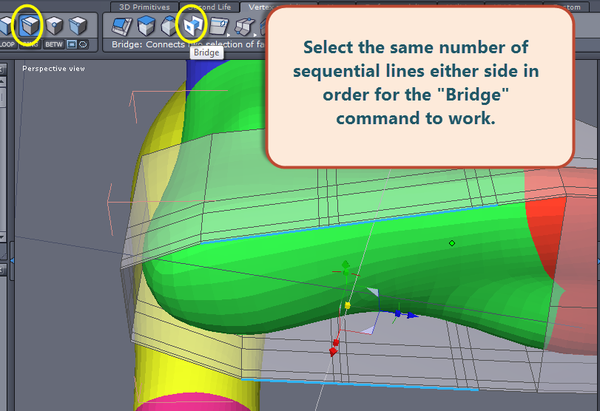The height and width of the screenshot is (411, 600).
Task: Select the edges selection mode cube icon
Action: click(31, 26)
